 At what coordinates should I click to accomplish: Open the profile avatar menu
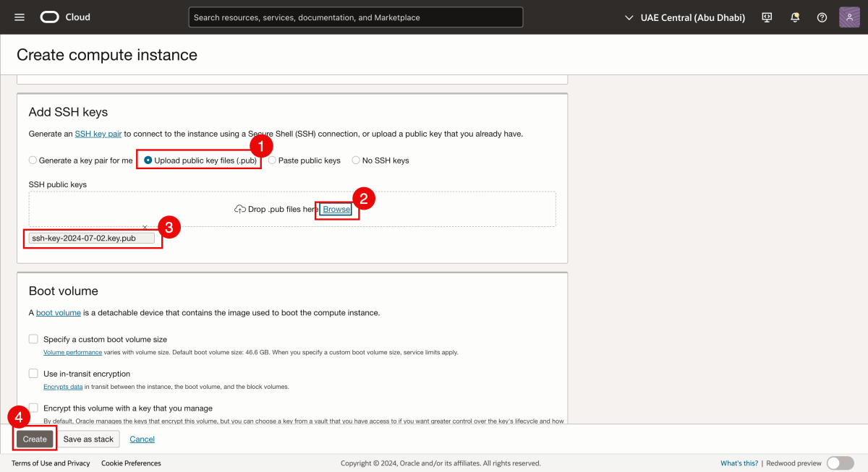click(848, 17)
